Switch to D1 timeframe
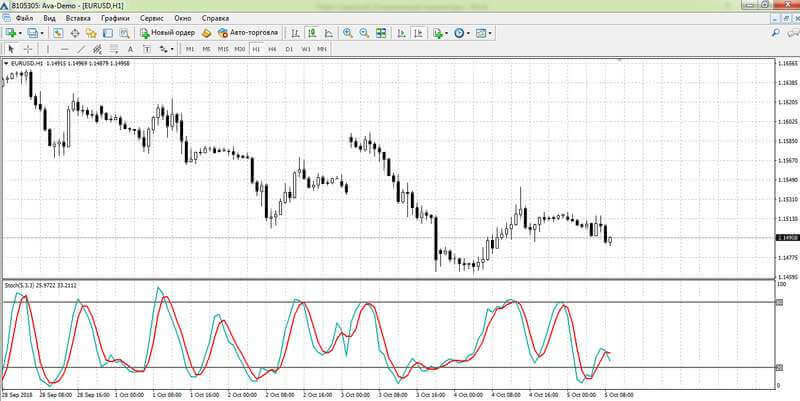This screenshot has width=800, height=401. [289, 49]
